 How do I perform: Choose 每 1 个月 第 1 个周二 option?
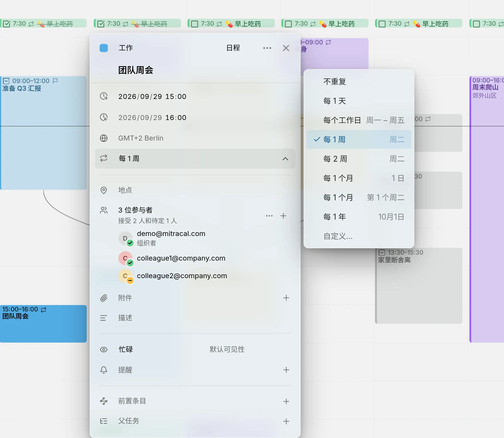359,197
